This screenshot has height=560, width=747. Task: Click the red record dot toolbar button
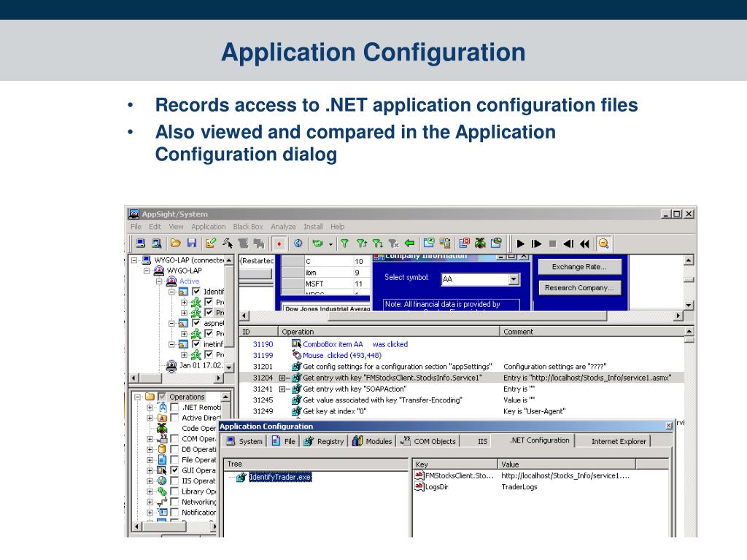pyautogui.click(x=279, y=244)
